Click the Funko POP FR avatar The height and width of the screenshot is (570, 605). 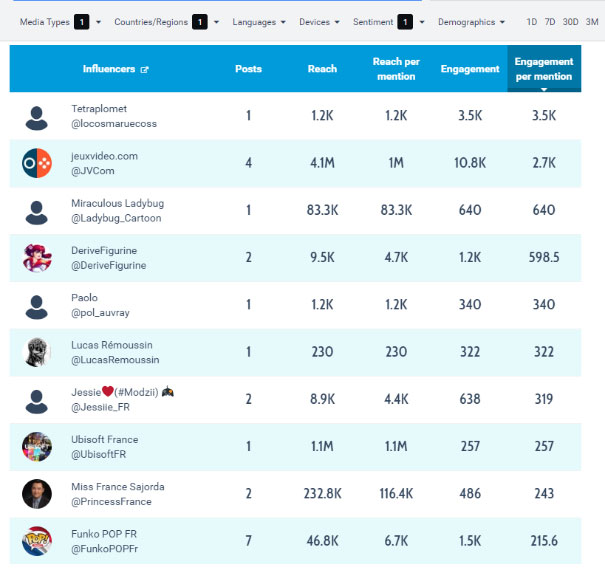37,541
